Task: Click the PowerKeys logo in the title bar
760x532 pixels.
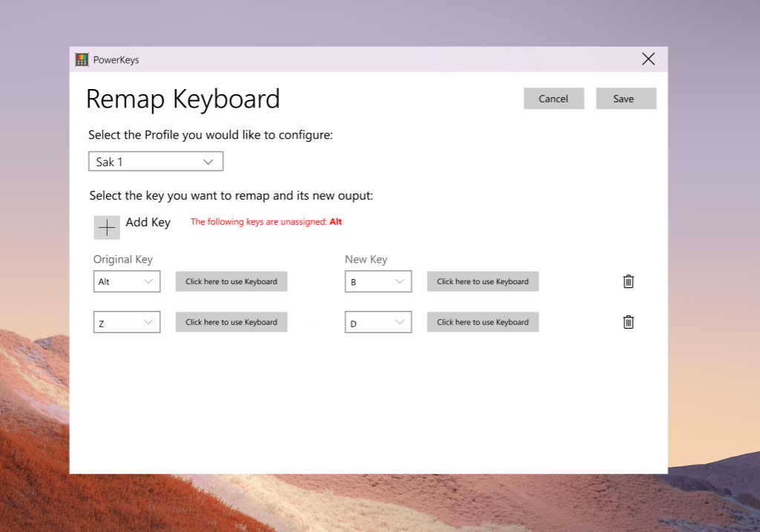Action: point(81,59)
